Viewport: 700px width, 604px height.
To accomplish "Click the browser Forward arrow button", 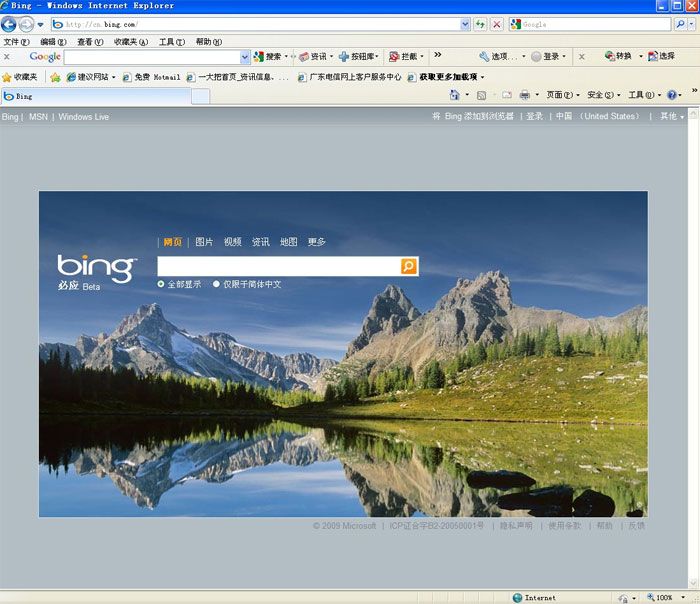I will 26,24.
